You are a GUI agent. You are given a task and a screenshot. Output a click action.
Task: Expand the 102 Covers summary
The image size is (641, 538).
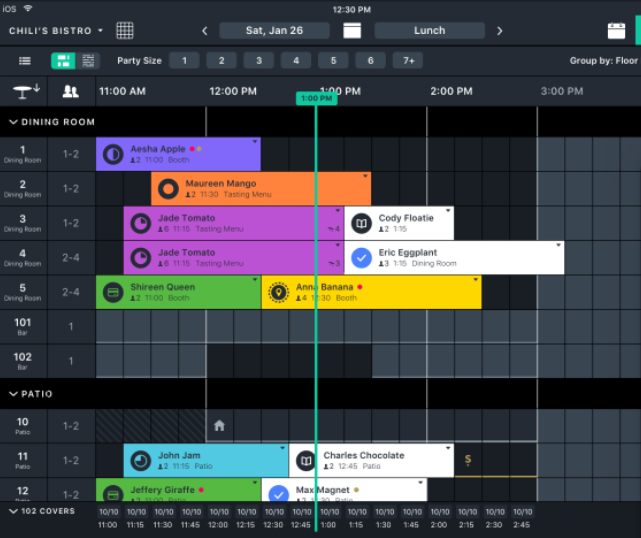pyautogui.click(x=42, y=511)
